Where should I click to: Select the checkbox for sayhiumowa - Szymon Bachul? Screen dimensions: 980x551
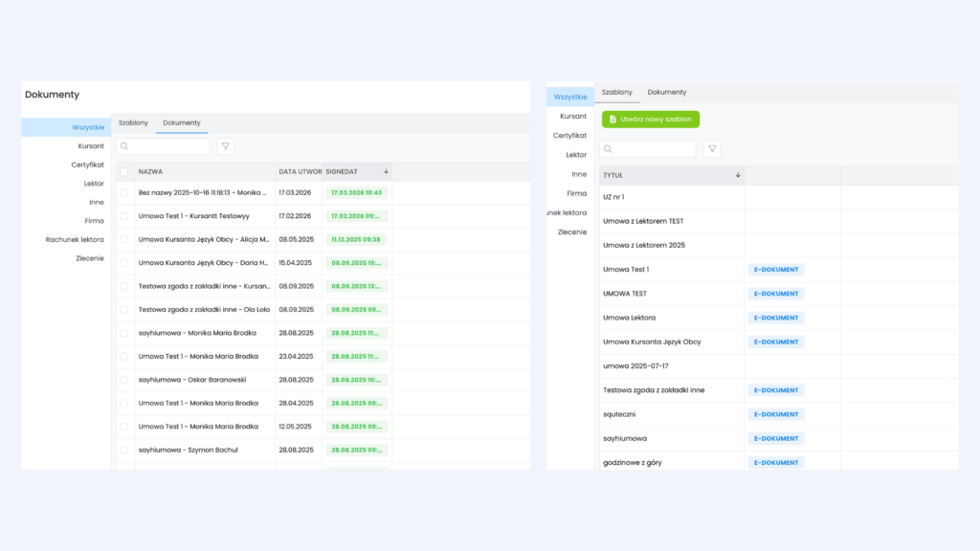coord(123,450)
